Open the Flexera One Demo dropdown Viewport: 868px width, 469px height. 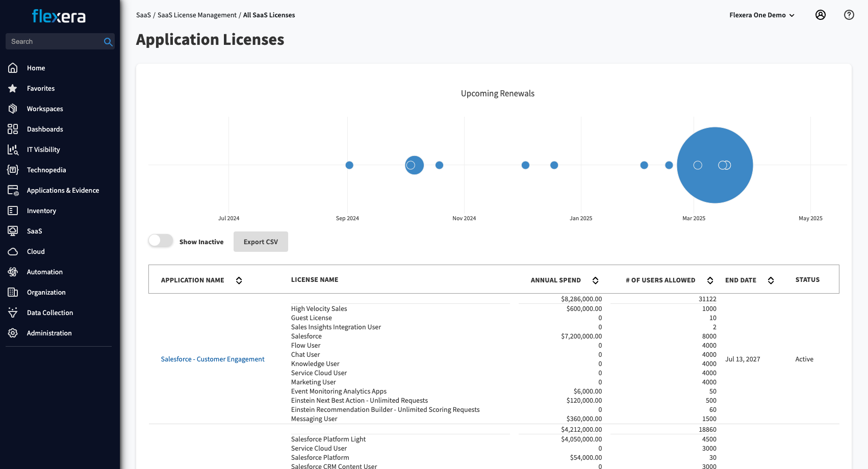(762, 15)
